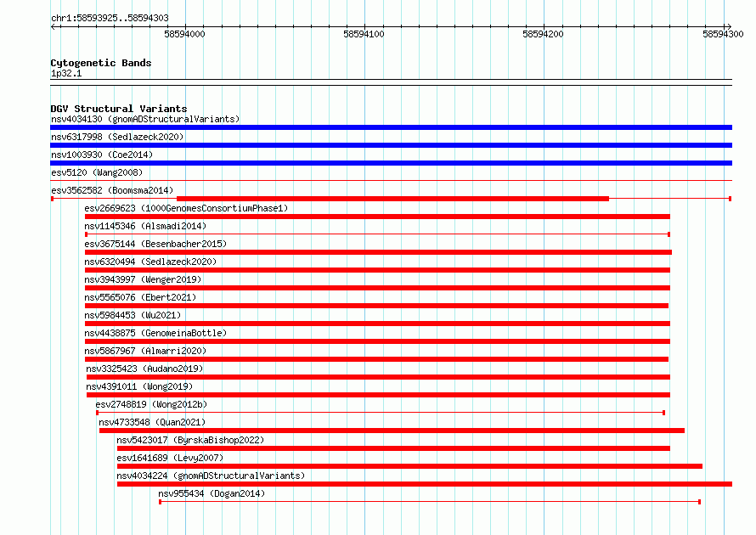Image resolution: width=756 pixels, height=535 pixels.
Task: Open nsv5423017 (ByrskaBishop2022) variant label
Action: (190, 440)
